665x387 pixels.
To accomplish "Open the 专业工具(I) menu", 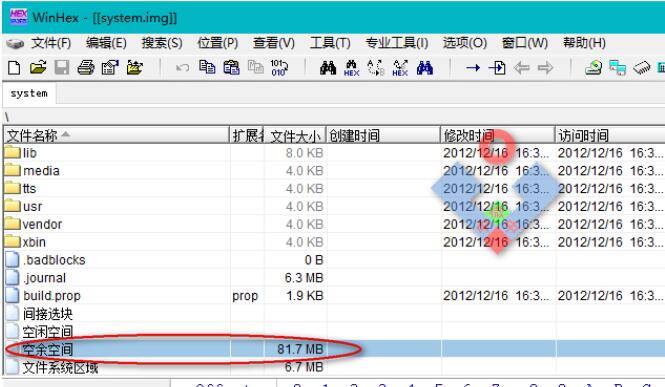I will 397,43.
